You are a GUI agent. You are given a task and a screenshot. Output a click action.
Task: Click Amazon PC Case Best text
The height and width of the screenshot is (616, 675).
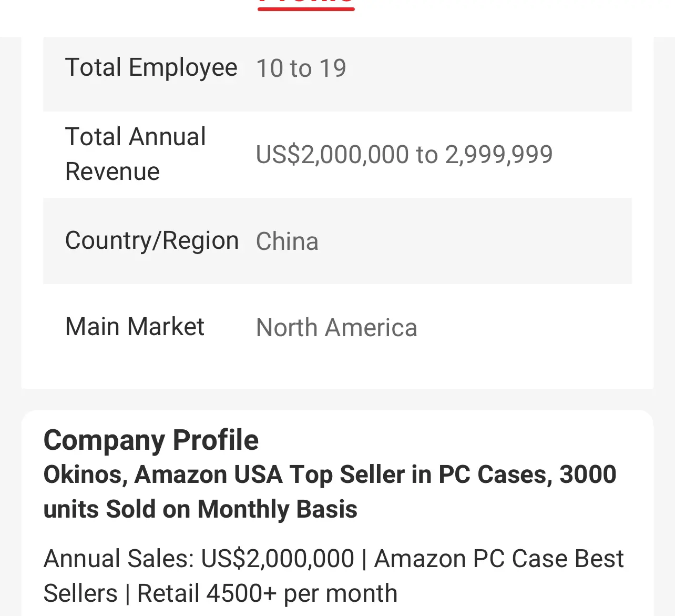click(x=499, y=559)
